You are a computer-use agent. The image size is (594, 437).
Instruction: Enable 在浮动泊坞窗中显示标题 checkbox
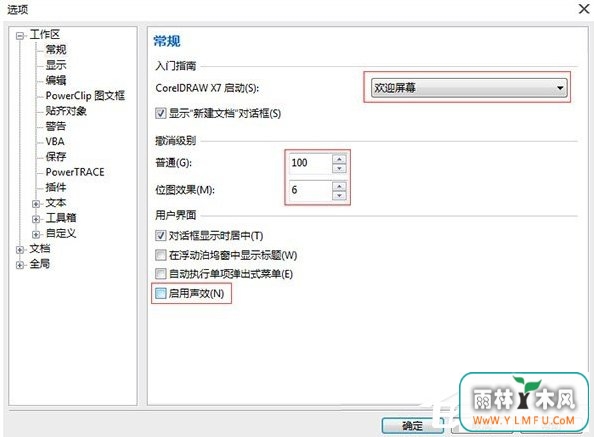point(161,254)
